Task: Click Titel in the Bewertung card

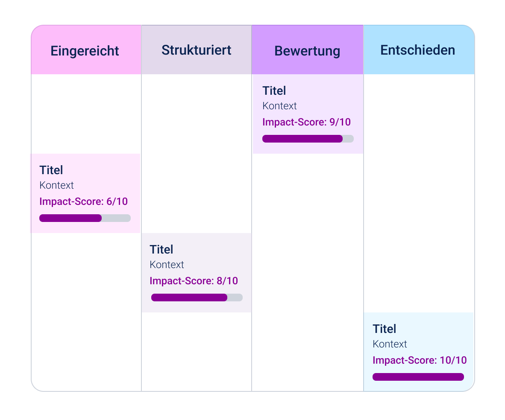Action: [x=274, y=91]
